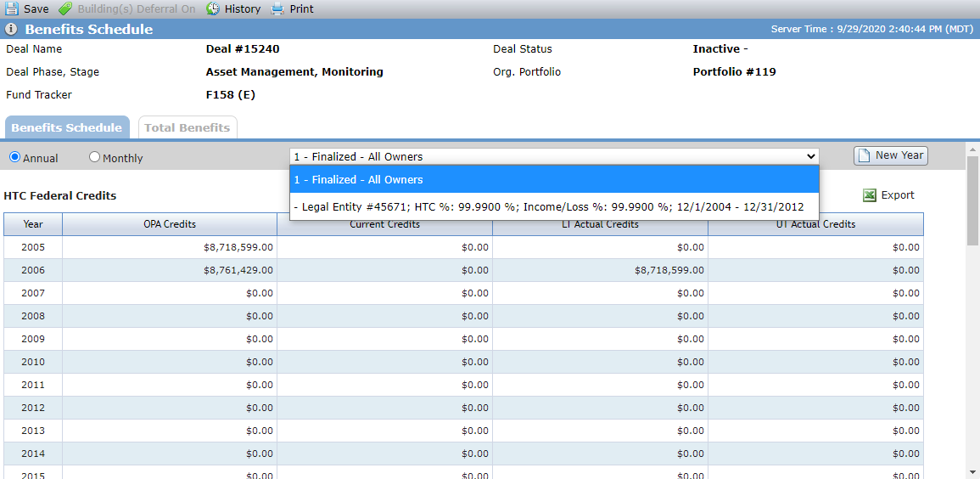Click the $8,761,429.00 OPA Credits cell
This screenshot has width=980, height=479.
pos(170,270)
